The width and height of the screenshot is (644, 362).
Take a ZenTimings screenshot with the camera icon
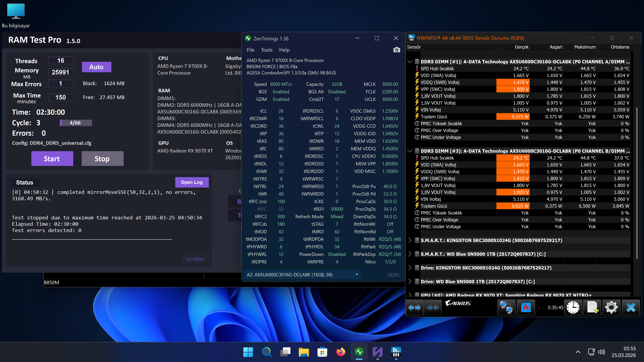tap(396, 50)
